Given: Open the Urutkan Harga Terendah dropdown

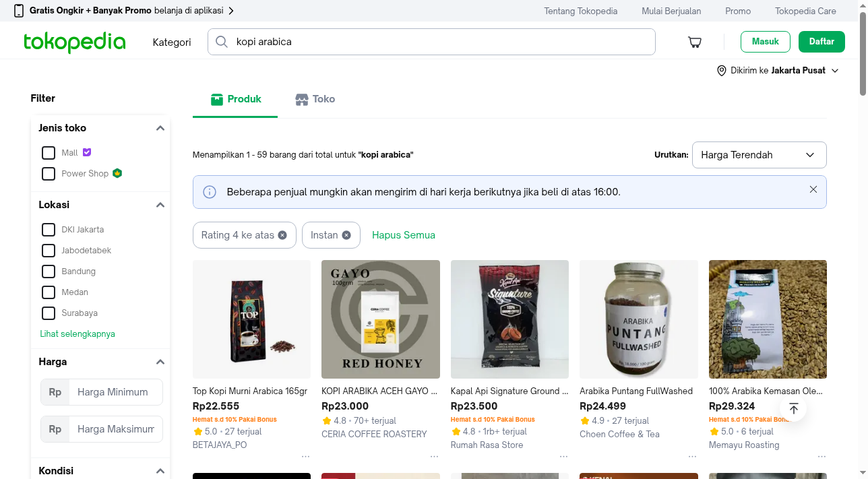Looking at the screenshot, I should point(759,155).
